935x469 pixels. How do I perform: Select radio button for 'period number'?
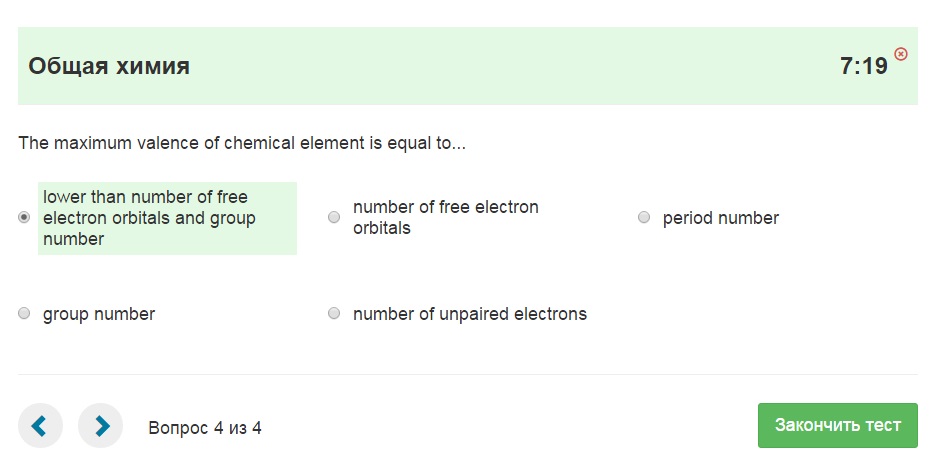click(x=644, y=218)
